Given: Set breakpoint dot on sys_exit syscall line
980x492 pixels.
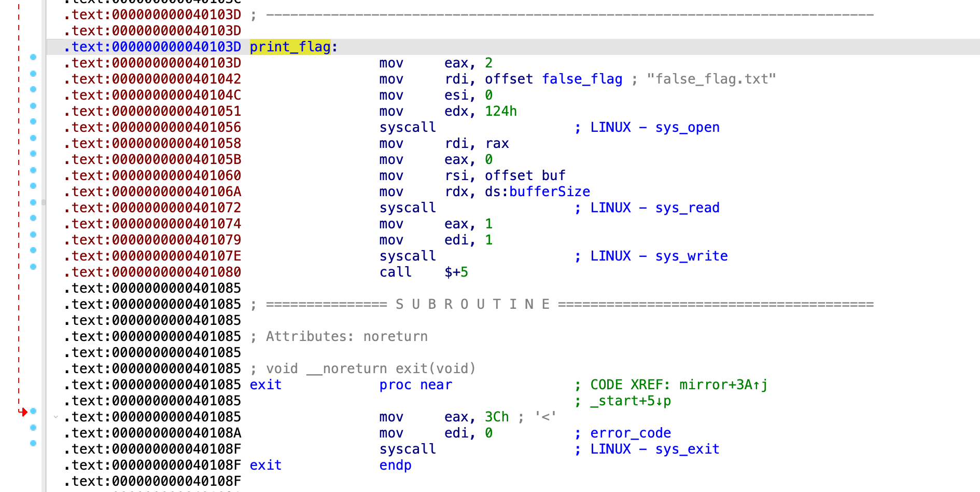Looking at the screenshot, I should pyautogui.click(x=33, y=443).
